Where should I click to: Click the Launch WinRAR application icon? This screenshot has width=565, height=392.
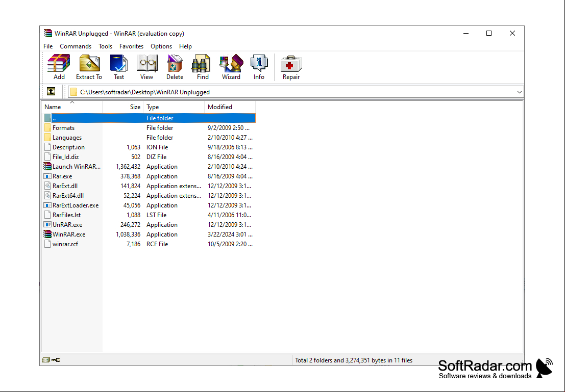click(47, 166)
